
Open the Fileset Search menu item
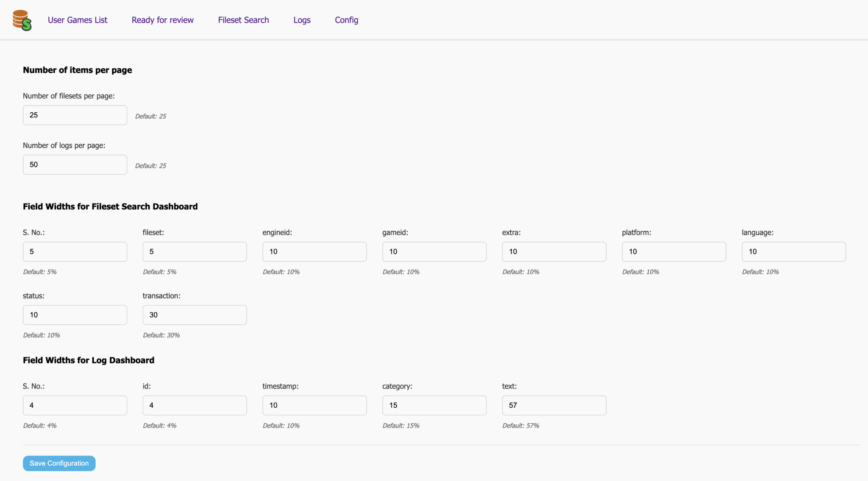point(243,20)
